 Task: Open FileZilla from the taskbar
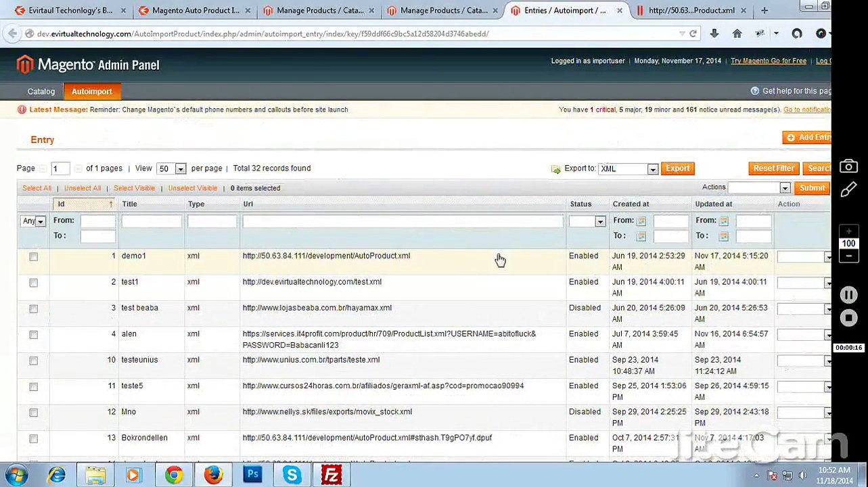point(331,475)
